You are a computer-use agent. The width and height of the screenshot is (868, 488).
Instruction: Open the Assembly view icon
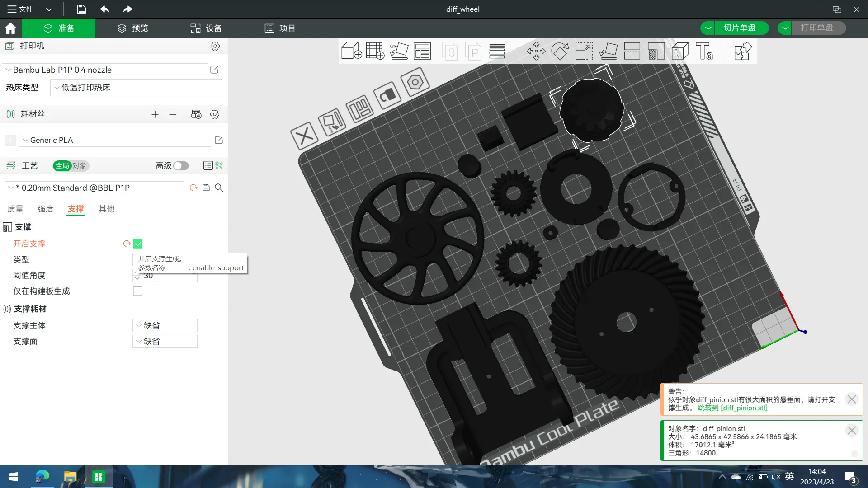pyautogui.click(x=743, y=51)
